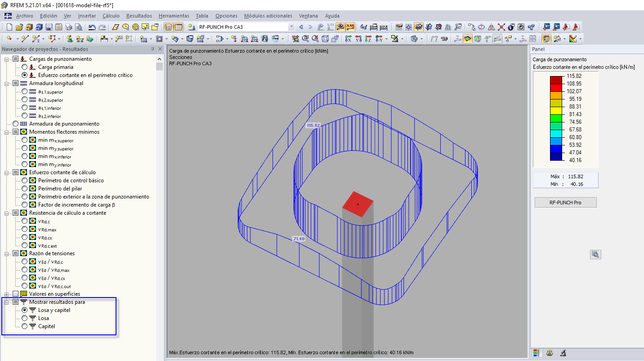Expand the Valores en superficies node
Screen dimensions: 644x361
(x=7, y=294)
